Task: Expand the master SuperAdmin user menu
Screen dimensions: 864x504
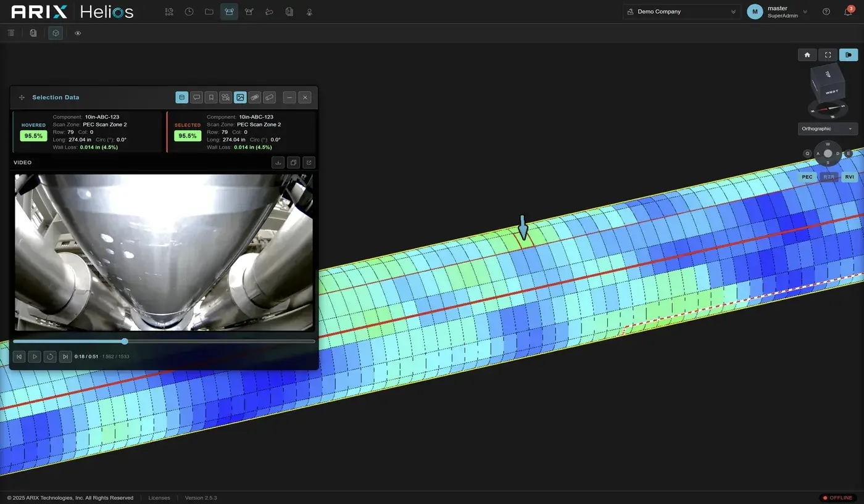Action: [x=778, y=12]
